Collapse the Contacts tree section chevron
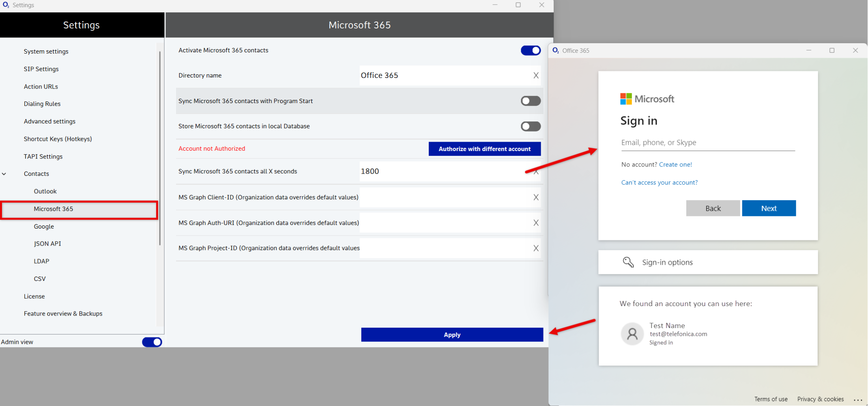Screen dimensions: 868x406 (4, 174)
